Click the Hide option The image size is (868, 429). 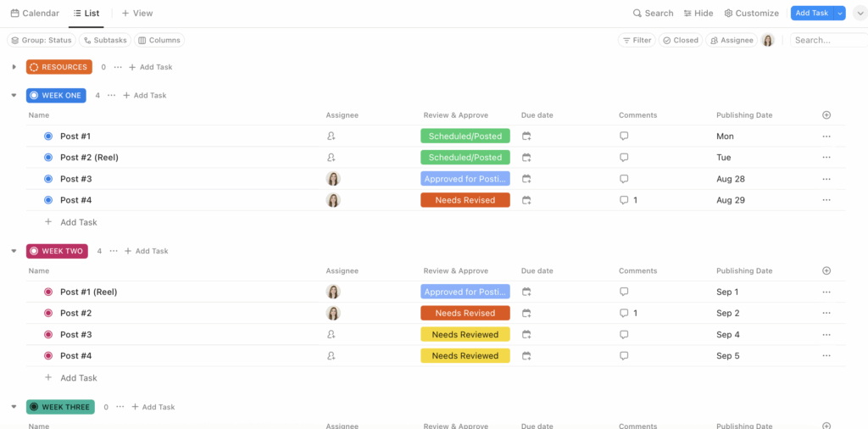[698, 14]
